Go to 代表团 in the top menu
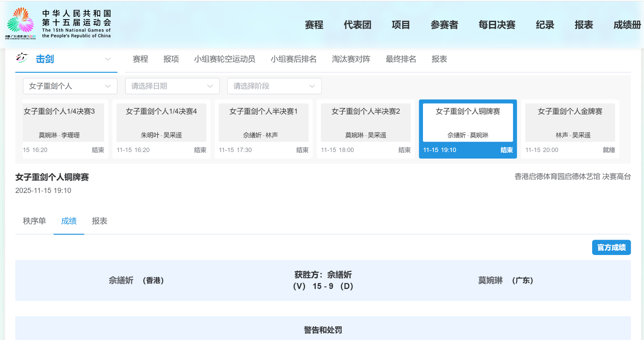 point(357,25)
